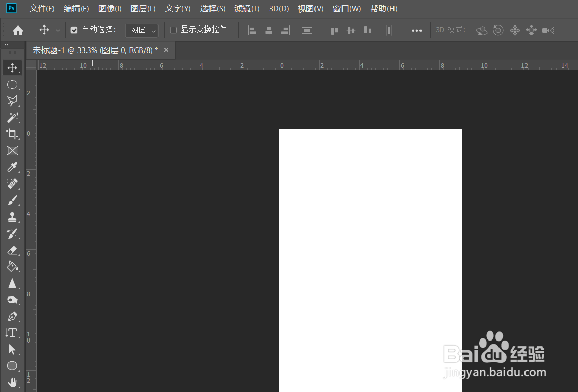Image resolution: width=578 pixels, height=392 pixels.
Task: Open the 滤镜(T) menu
Action: [247, 9]
